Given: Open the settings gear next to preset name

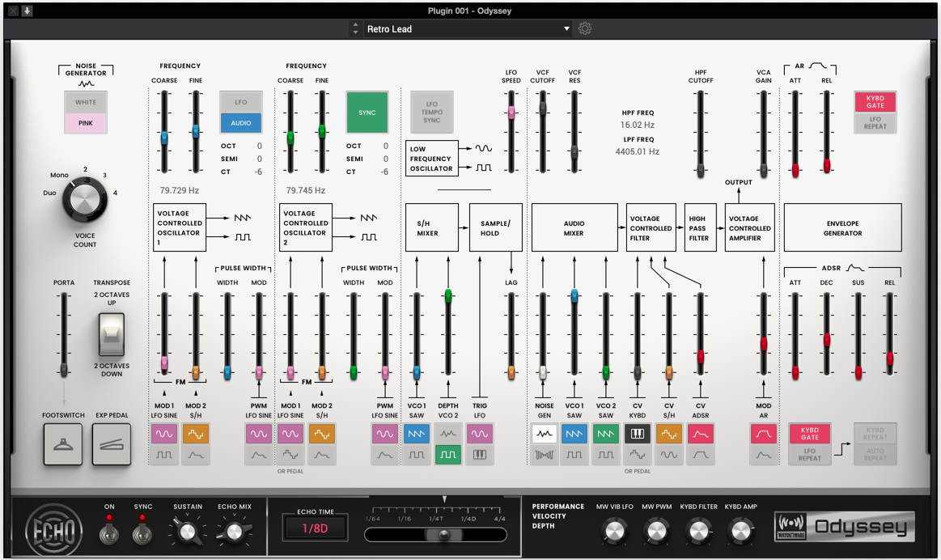Looking at the screenshot, I should (x=585, y=29).
